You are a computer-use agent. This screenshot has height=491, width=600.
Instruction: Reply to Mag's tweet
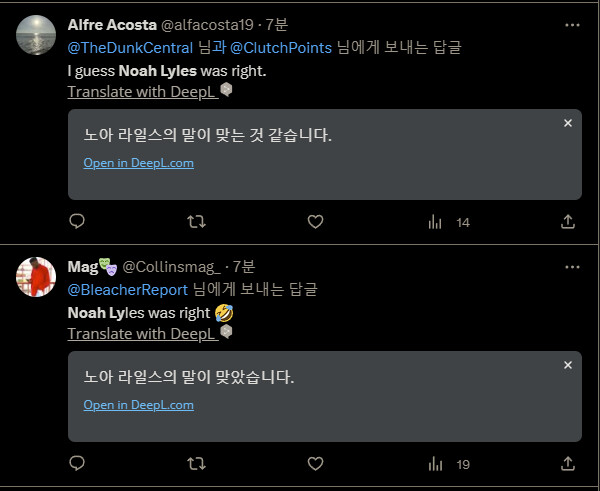pyautogui.click(x=77, y=463)
